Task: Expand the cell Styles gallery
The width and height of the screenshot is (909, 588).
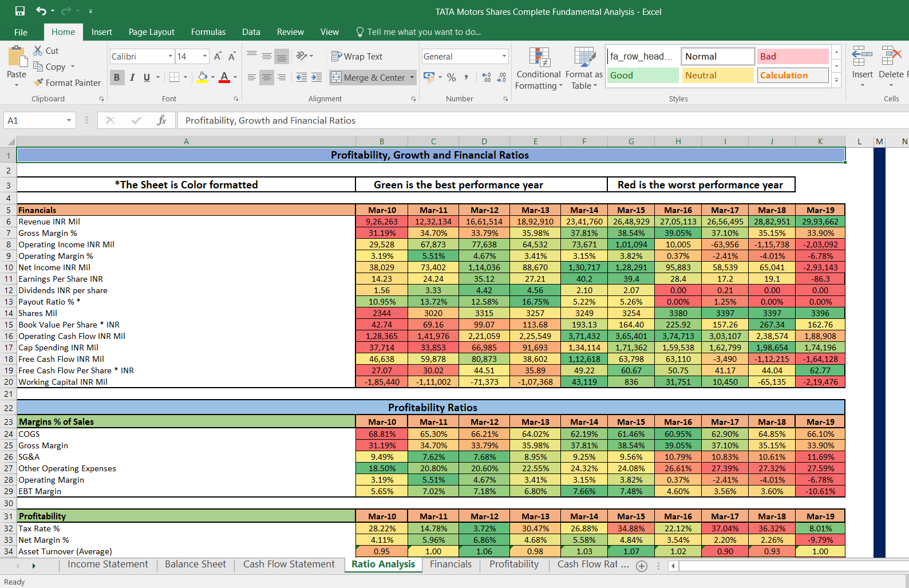Action: click(x=837, y=81)
